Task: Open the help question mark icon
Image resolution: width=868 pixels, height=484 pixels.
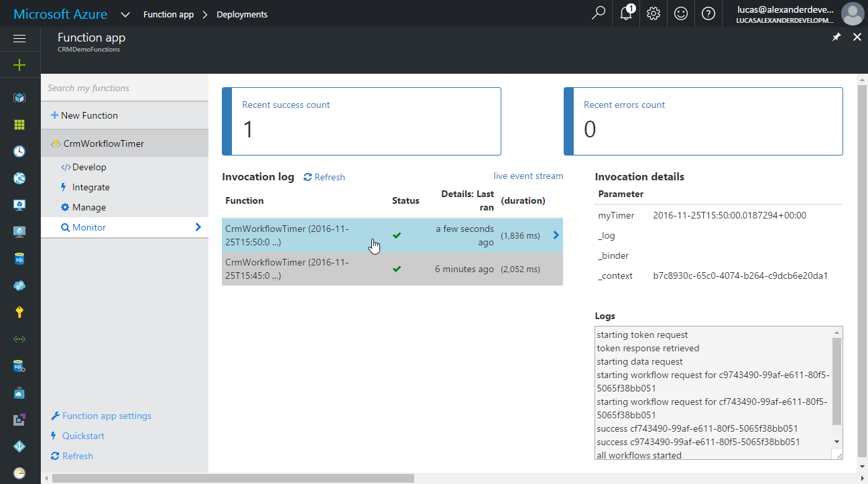Action: pos(708,13)
